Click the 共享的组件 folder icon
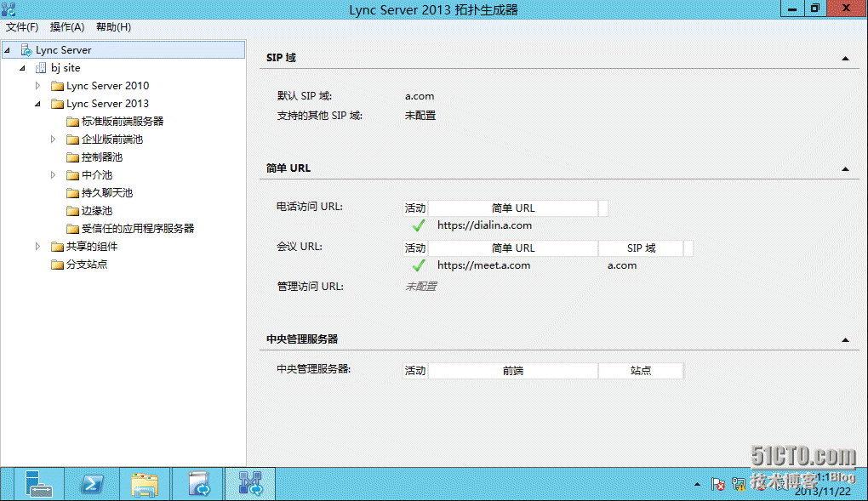The height and width of the screenshot is (501, 868). [57, 247]
